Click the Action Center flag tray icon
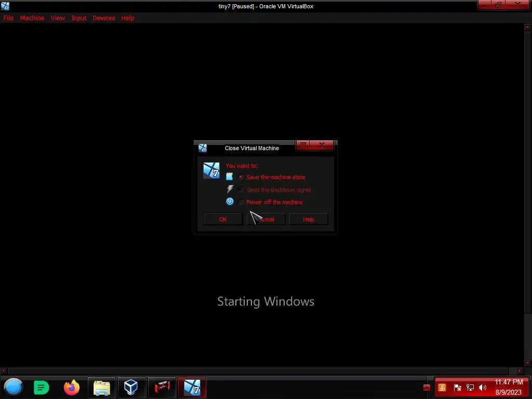 click(457, 388)
